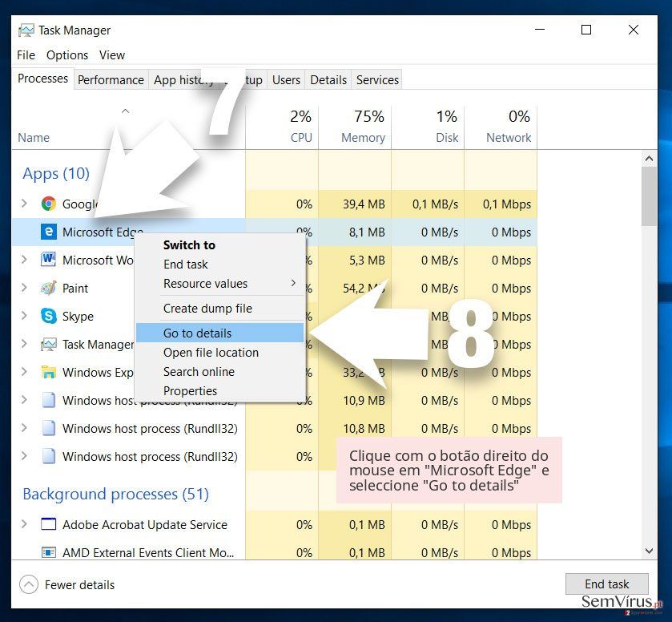The image size is (672, 622).
Task: Sort by the Network column header
Action: [x=501, y=127]
